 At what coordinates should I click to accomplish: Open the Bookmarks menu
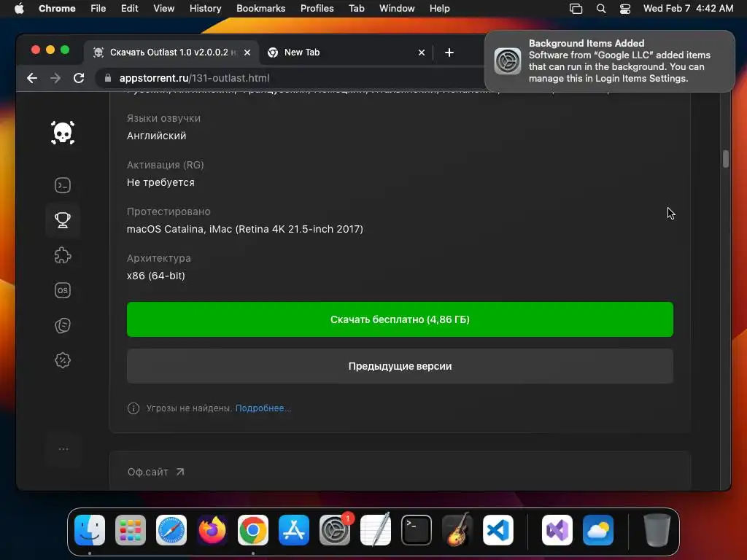tap(260, 9)
